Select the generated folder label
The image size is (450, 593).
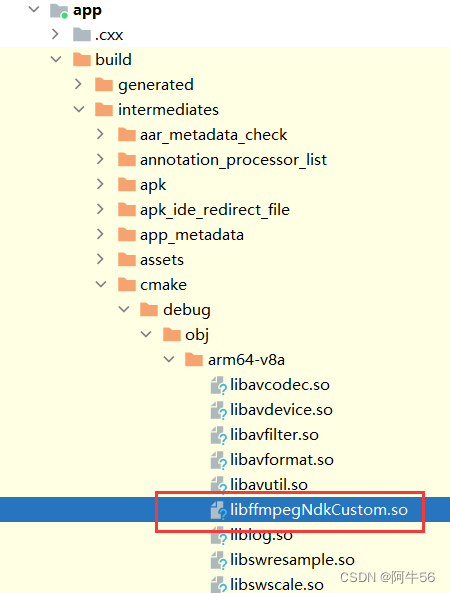(156, 85)
